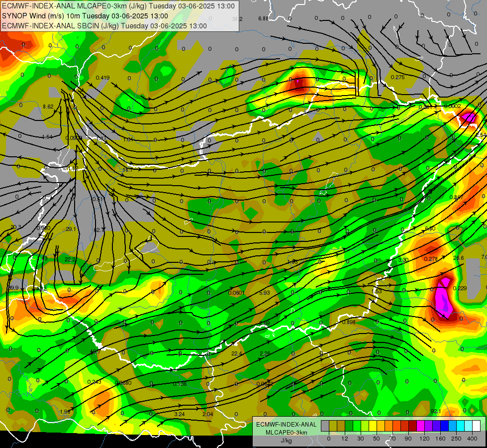Click the map value '8.62'
This screenshot has height=448, width=487.
click(48, 107)
